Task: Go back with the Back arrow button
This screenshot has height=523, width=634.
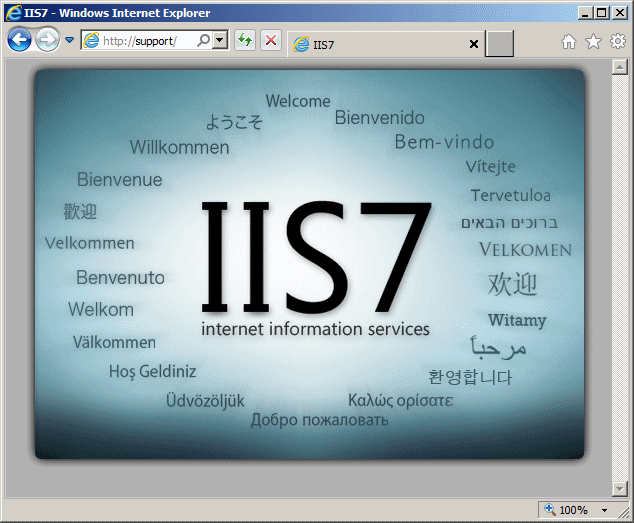Action: coord(19,40)
